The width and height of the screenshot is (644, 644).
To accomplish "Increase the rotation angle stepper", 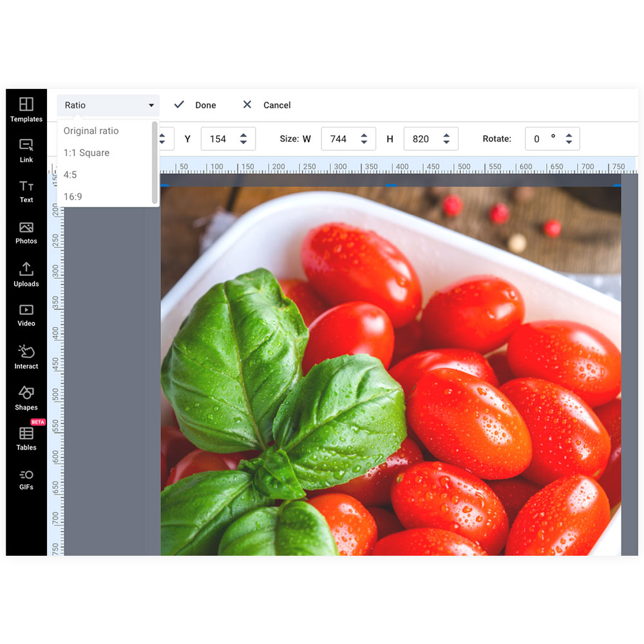I will 569,135.
